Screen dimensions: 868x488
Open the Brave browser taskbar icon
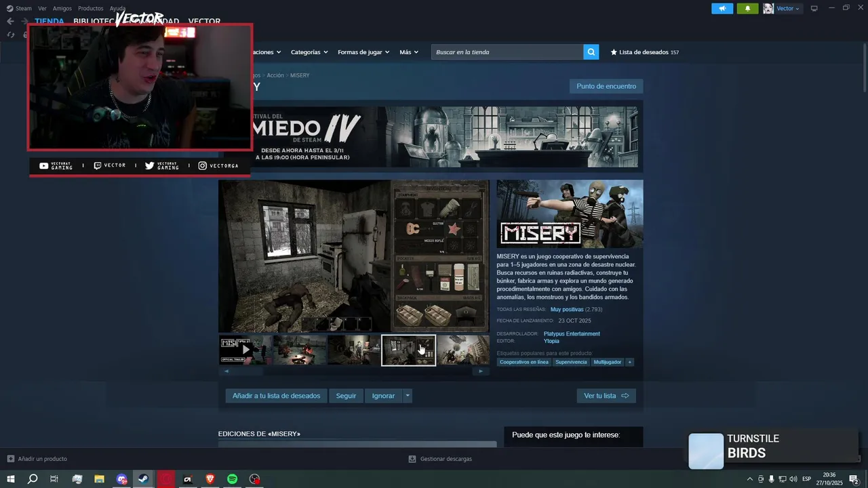coord(210,479)
